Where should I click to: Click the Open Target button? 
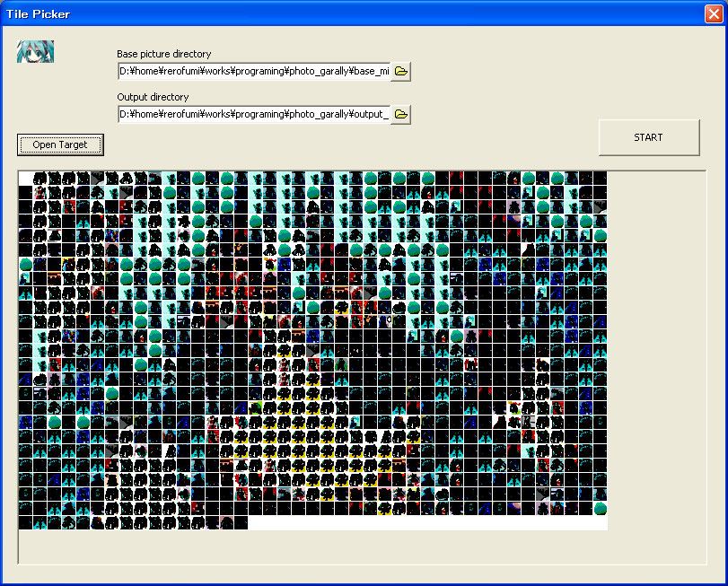pyautogui.click(x=60, y=144)
